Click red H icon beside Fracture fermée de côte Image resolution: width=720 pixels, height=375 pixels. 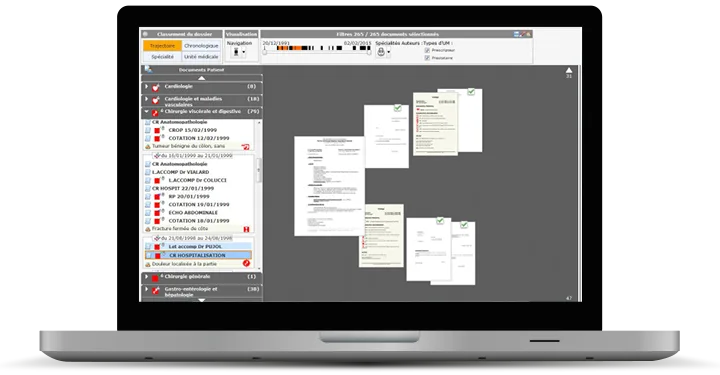point(246,229)
